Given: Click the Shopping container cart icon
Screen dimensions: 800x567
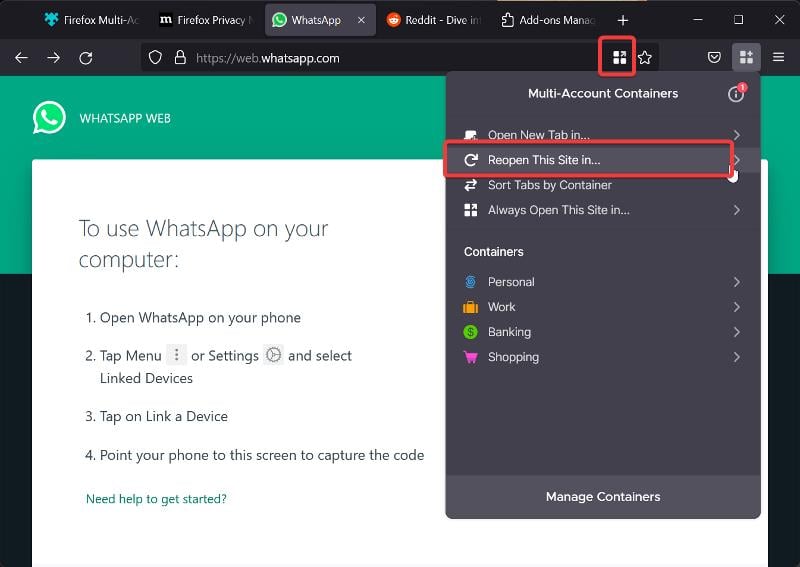Looking at the screenshot, I should [x=470, y=357].
